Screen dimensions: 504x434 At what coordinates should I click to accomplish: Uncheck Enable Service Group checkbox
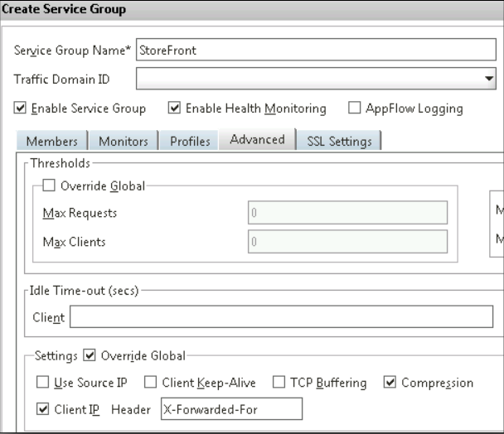21,108
